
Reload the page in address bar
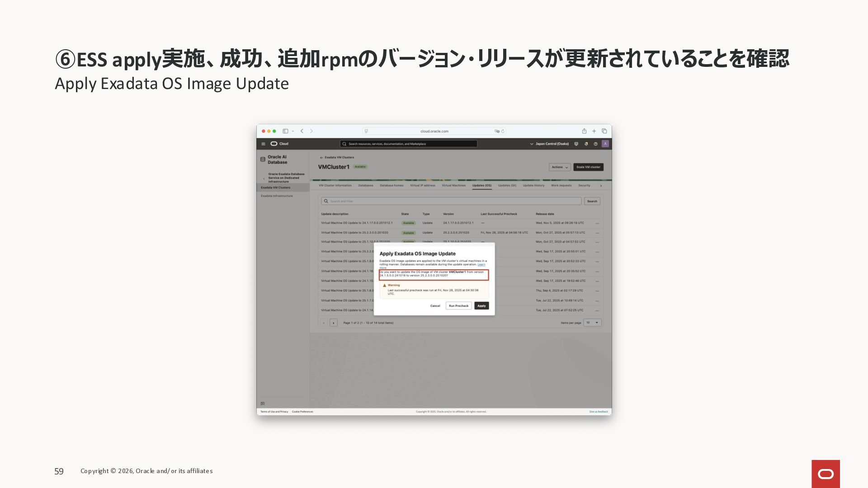(x=503, y=131)
